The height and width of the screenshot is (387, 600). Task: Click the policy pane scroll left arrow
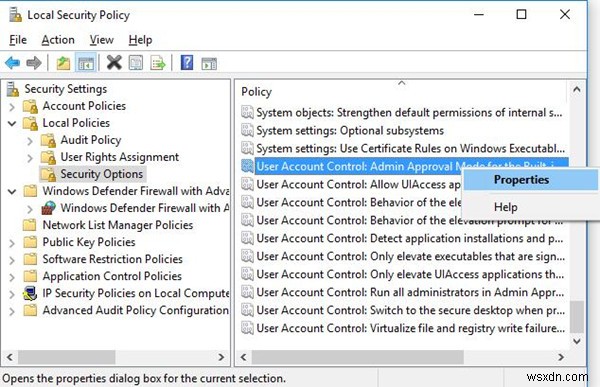pyautogui.click(x=244, y=357)
